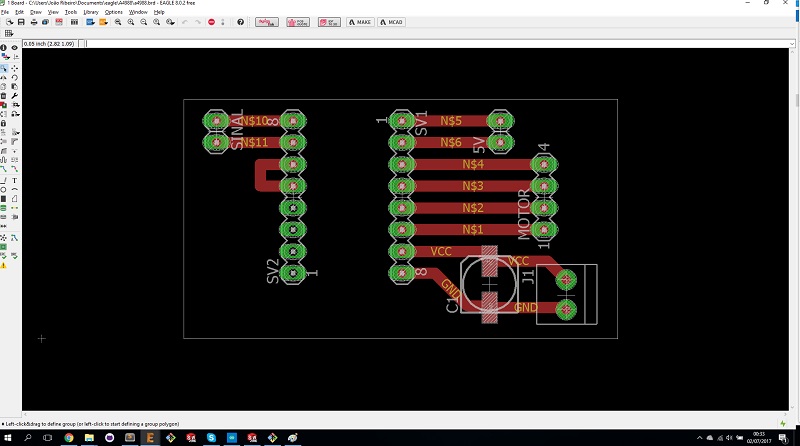
Task: Zoom in on the layout
Action: coord(131,22)
